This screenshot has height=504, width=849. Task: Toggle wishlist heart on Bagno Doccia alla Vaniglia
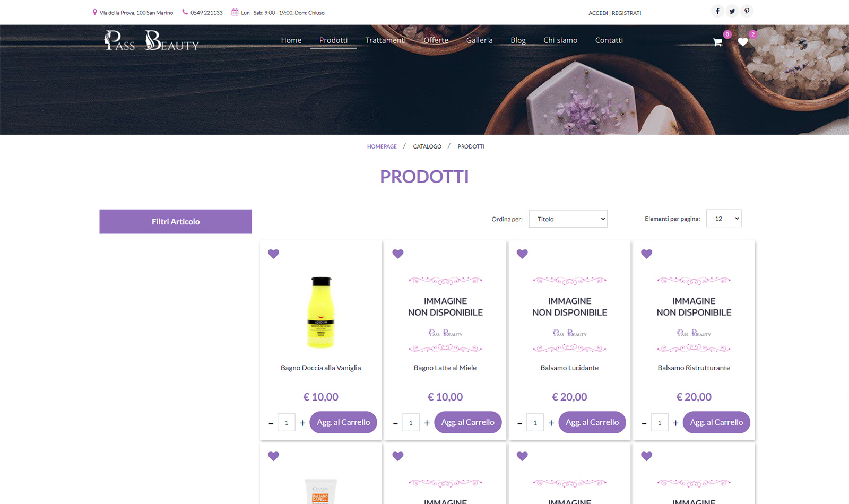pos(273,254)
